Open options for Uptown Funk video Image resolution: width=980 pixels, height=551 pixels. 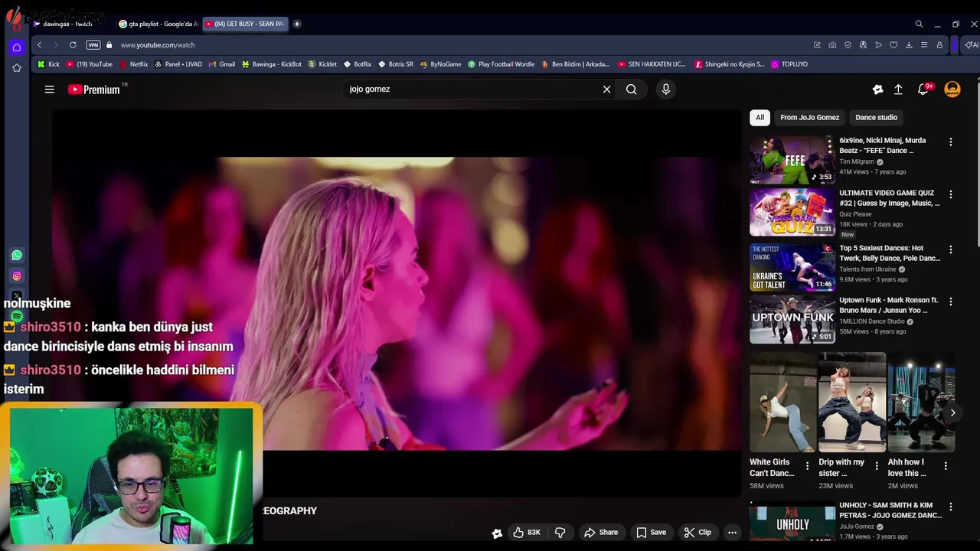click(950, 302)
